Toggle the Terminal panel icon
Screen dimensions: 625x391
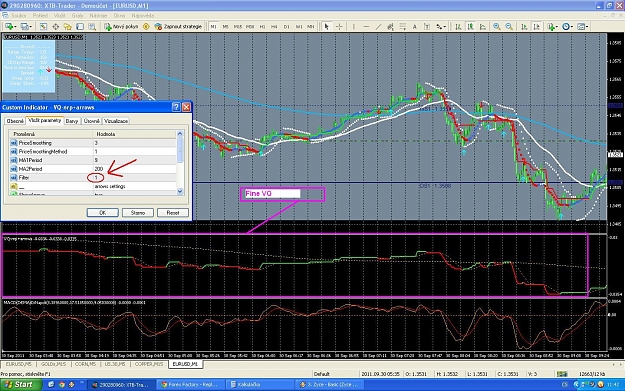tap(80, 27)
